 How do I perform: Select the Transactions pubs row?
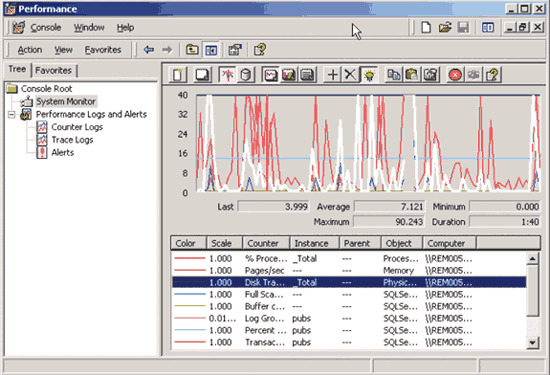coord(349,342)
